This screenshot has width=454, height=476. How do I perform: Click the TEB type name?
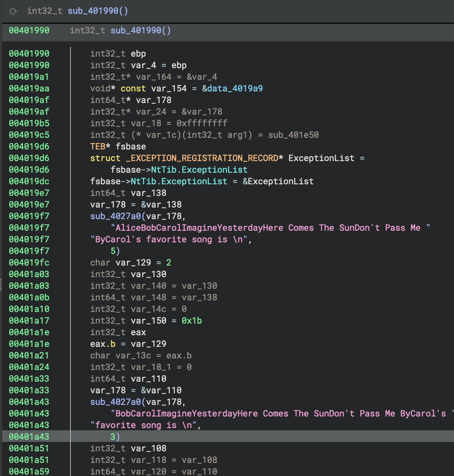[x=98, y=147]
